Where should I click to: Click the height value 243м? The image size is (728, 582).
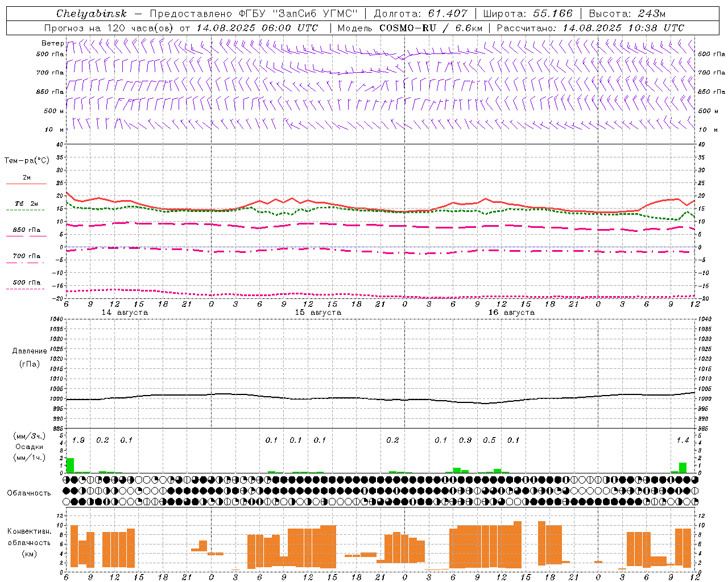pyautogui.click(x=651, y=14)
